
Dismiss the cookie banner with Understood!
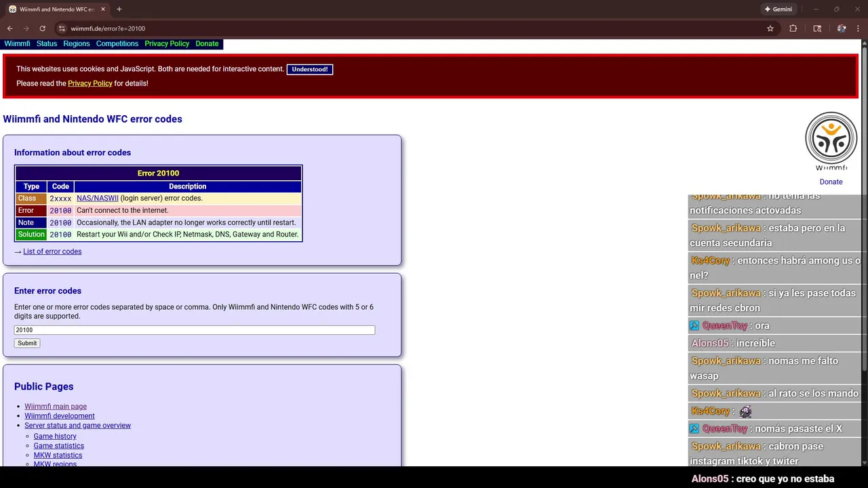[310, 69]
